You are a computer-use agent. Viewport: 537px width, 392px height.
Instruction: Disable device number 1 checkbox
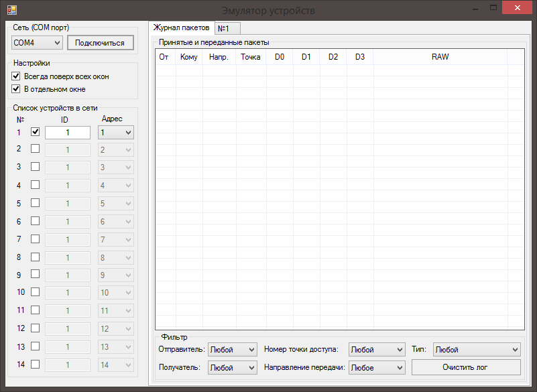(x=36, y=132)
